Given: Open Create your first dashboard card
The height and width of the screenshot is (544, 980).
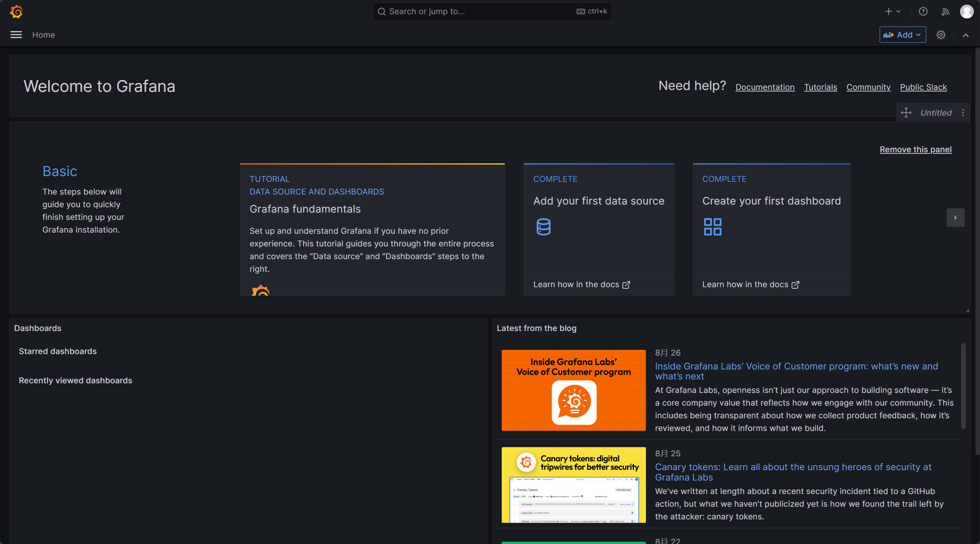Looking at the screenshot, I should [x=771, y=218].
